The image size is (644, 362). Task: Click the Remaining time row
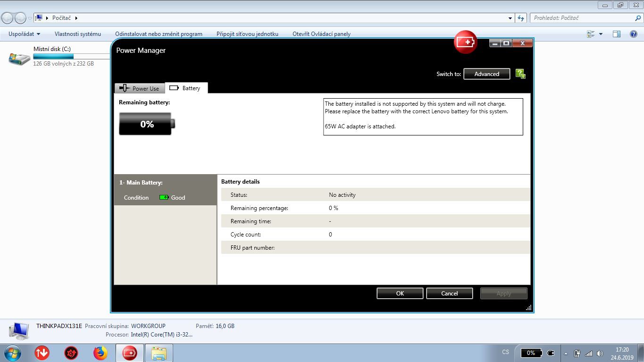[x=376, y=221]
